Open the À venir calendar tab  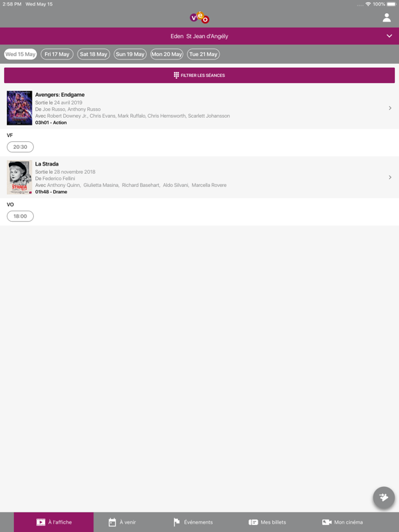click(x=122, y=522)
